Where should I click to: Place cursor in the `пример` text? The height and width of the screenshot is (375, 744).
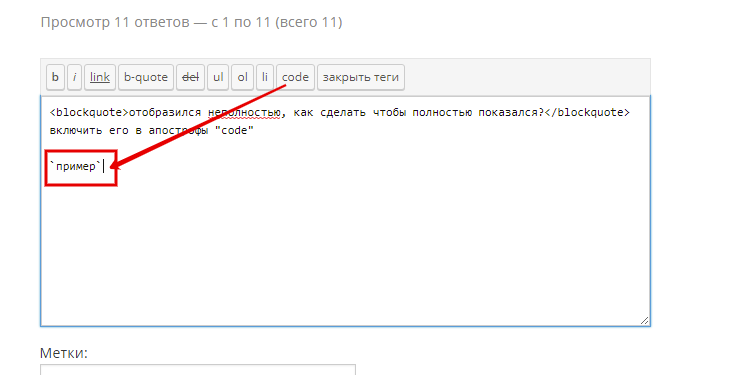coord(76,167)
